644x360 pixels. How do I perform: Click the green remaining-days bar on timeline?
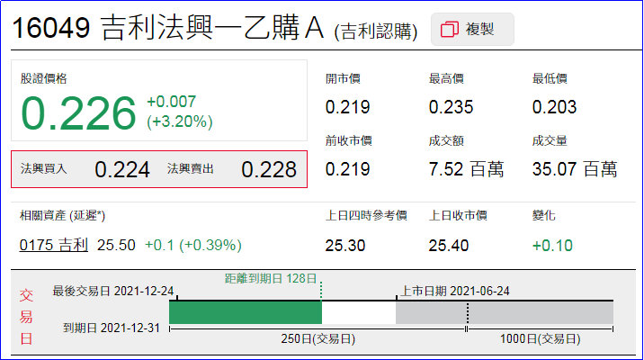[246, 312]
